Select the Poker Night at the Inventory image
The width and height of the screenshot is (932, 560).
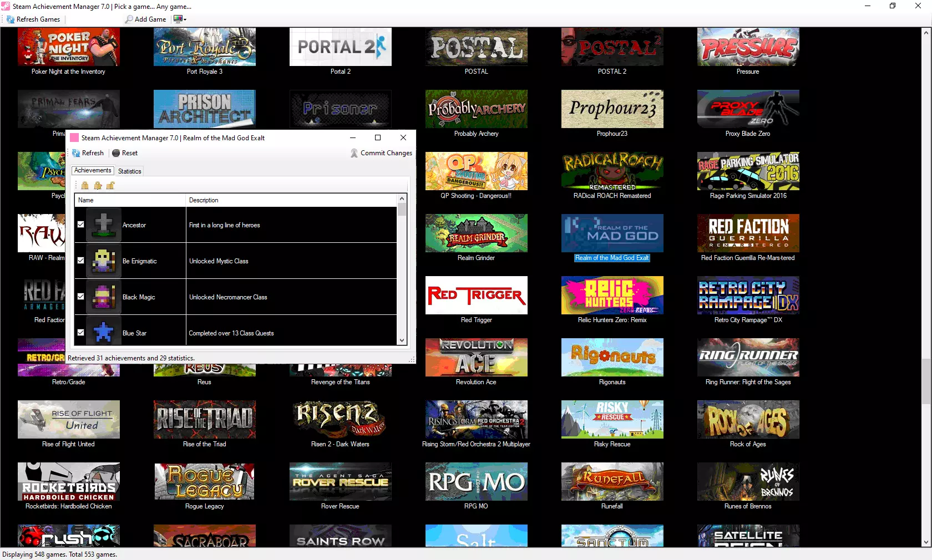pyautogui.click(x=69, y=47)
